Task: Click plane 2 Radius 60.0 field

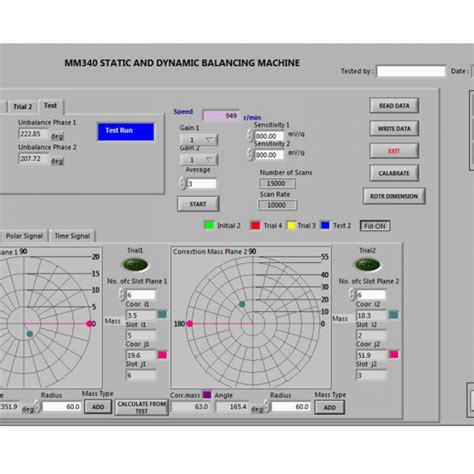Action: point(291,407)
